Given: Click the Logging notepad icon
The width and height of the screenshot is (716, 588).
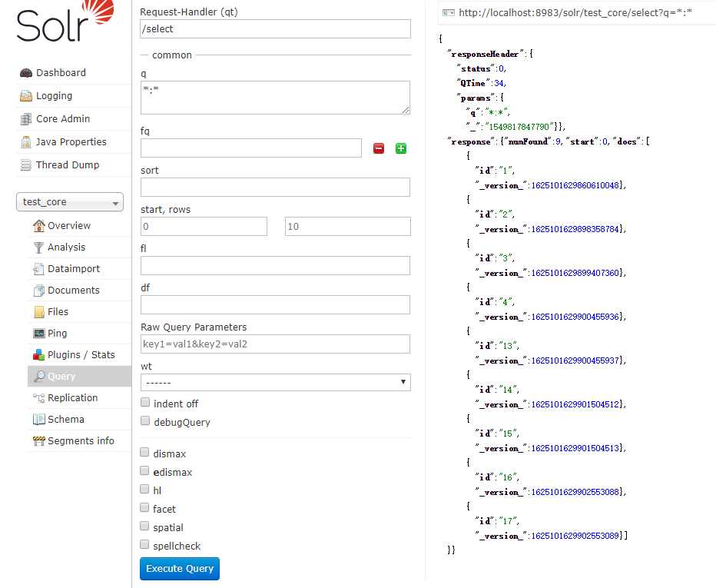Looking at the screenshot, I should pyautogui.click(x=26, y=96).
